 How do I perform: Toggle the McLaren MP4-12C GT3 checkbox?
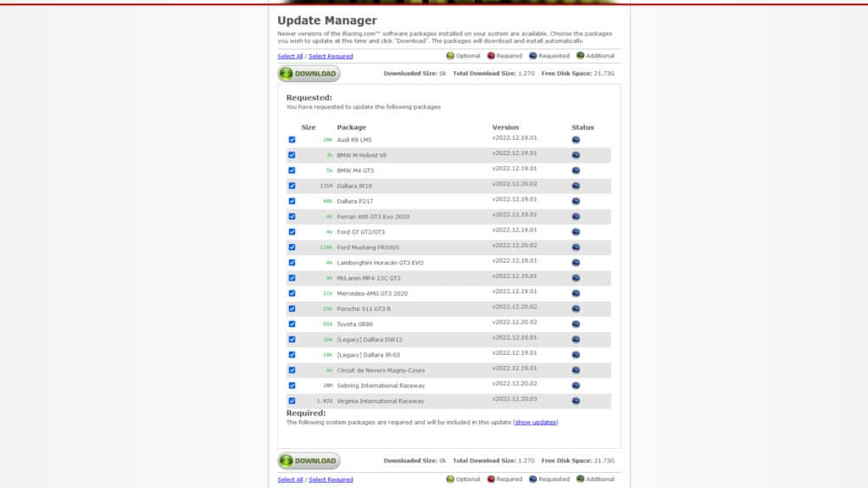point(292,278)
